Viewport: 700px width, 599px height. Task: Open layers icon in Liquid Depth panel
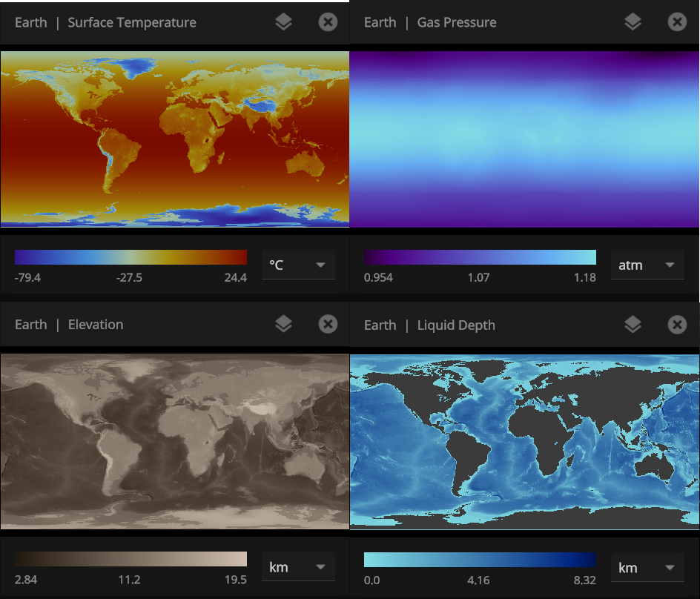click(633, 325)
